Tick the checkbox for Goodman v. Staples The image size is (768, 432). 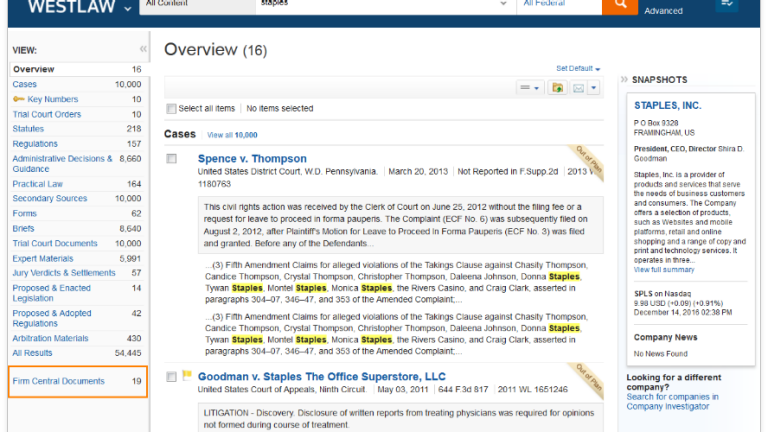[172, 377]
